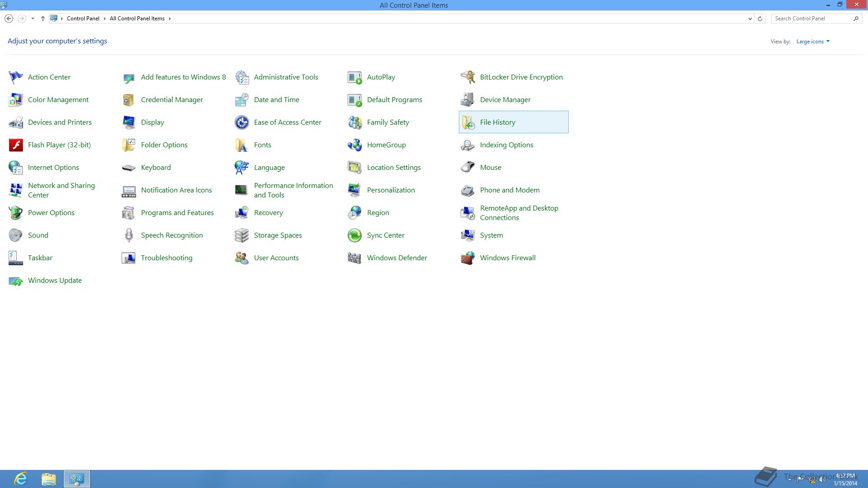Expand the All Control Panel Items breadcrumb chevron
Viewport: 868px width, 488px height.
point(170,19)
